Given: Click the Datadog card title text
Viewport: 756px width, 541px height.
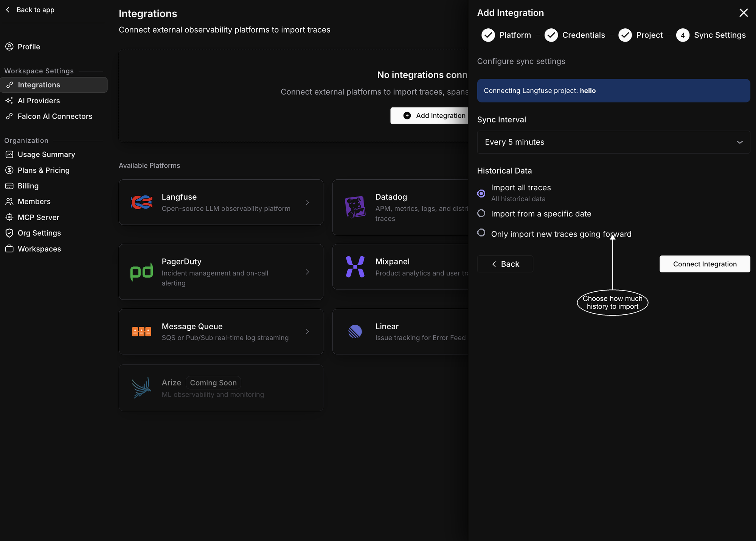Looking at the screenshot, I should click(x=391, y=197).
